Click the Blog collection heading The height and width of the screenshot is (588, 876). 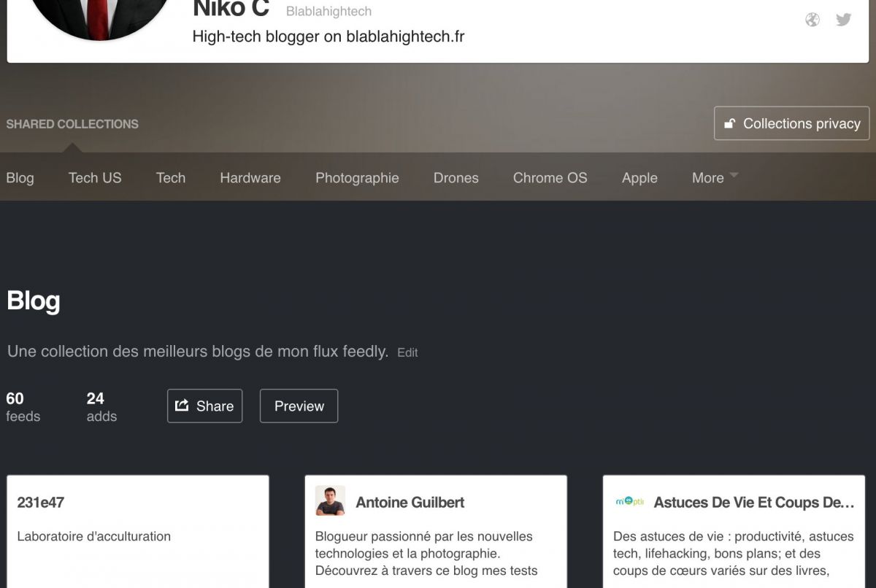click(34, 301)
